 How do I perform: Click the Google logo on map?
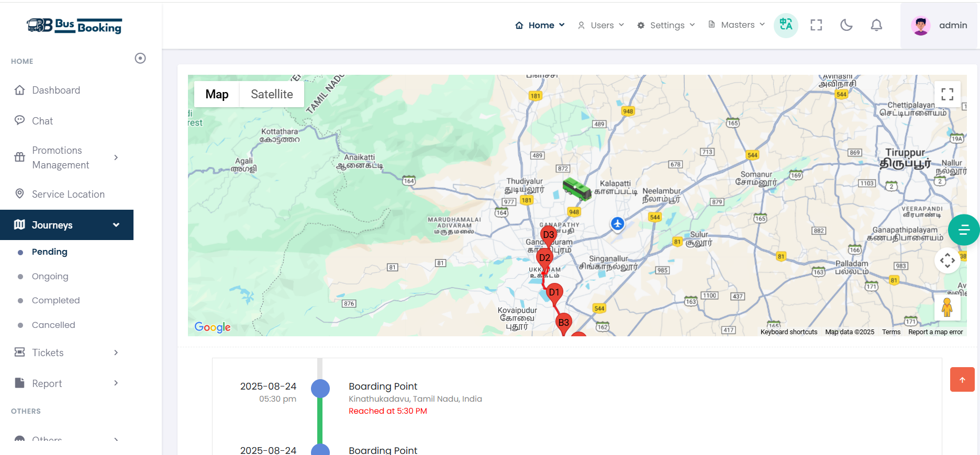tap(213, 327)
